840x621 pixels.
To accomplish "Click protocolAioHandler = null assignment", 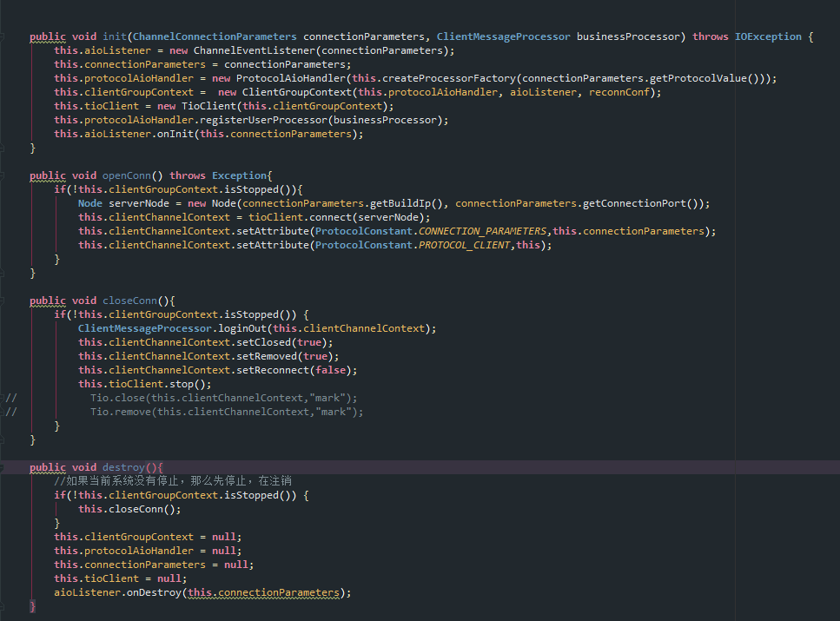I will [148, 551].
